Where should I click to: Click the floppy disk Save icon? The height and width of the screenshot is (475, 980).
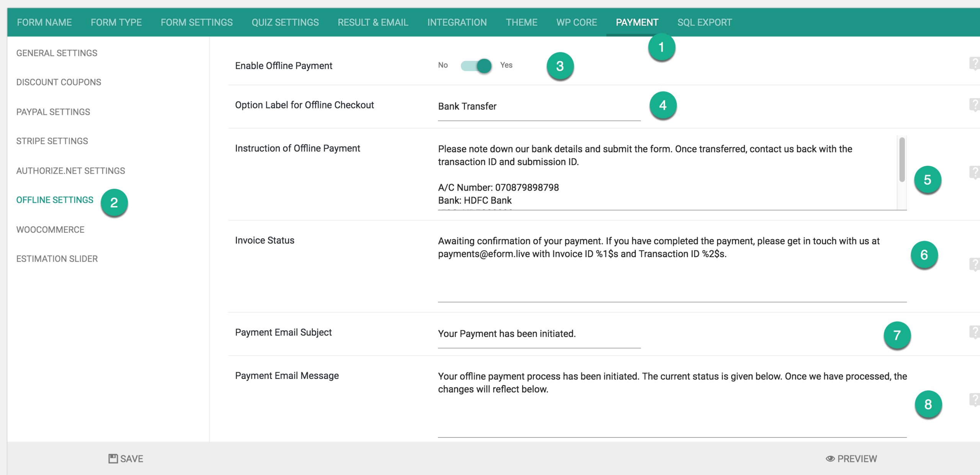(113, 459)
